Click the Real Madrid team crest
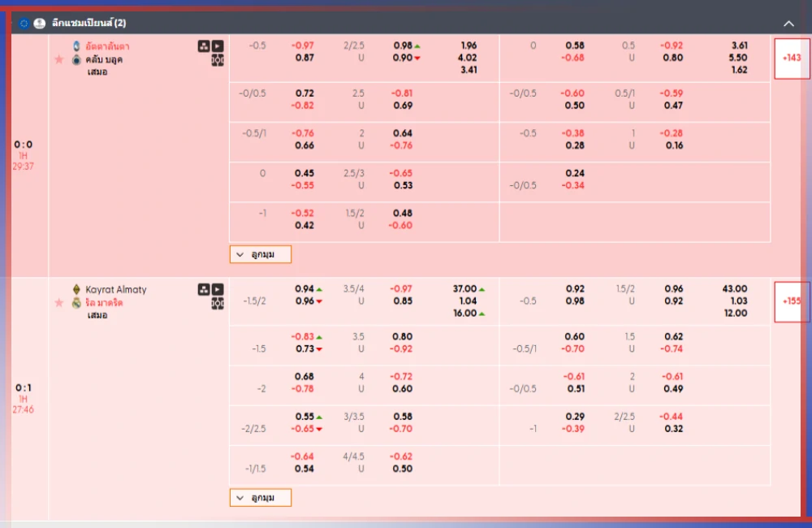Image resolution: width=812 pixels, height=528 pixels. point(76,302)
